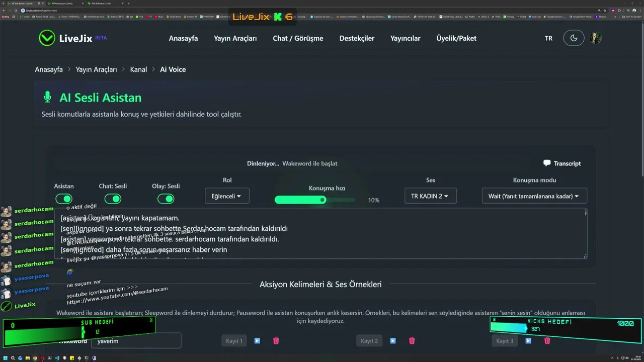Open Üyelik/Paket navigation item
This screenshot has height=362, width=644.
(456, 38)
